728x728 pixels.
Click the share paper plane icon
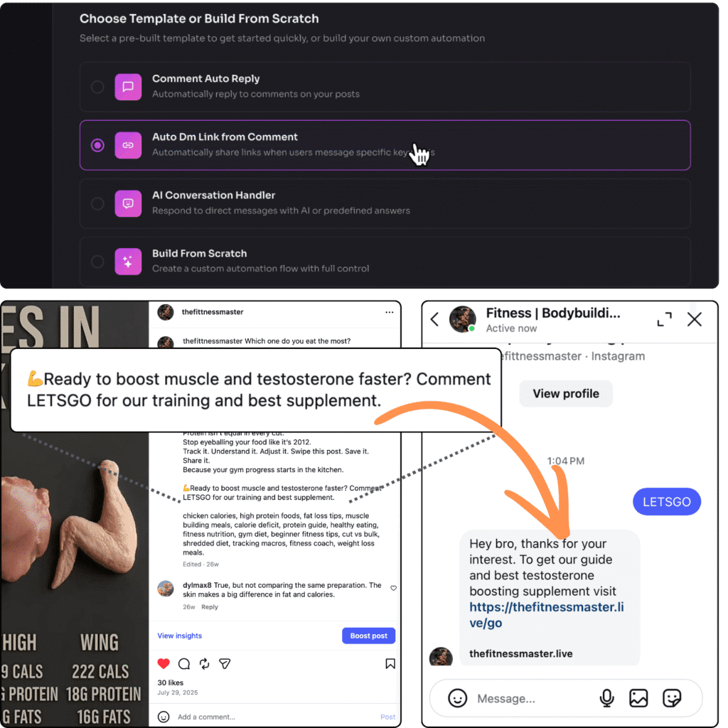[x=225, y=663]
